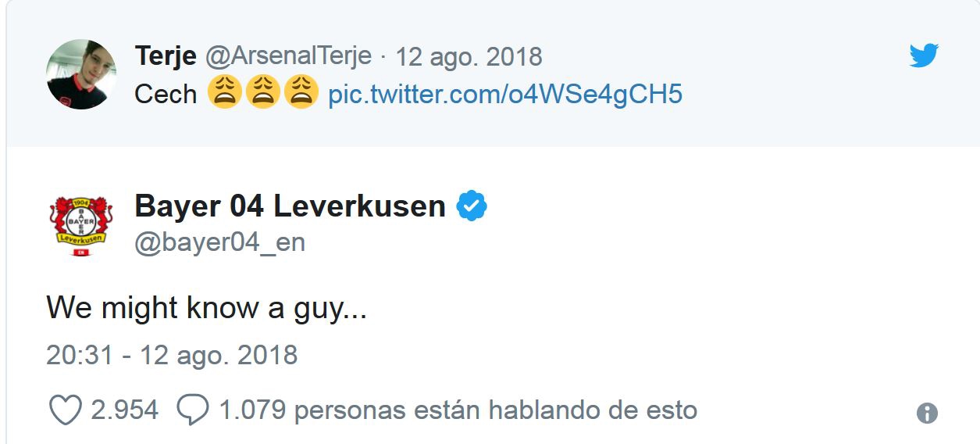Image resolution: width=980 pixels, height=444 pixels.
Task: Like the tweet with the heart icon
Action: tap(66, 410)
